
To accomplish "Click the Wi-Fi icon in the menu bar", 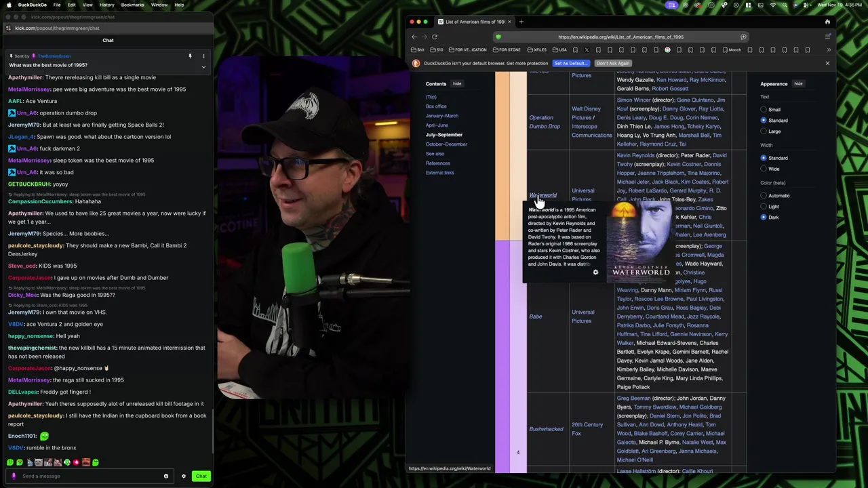I will 773,5.
